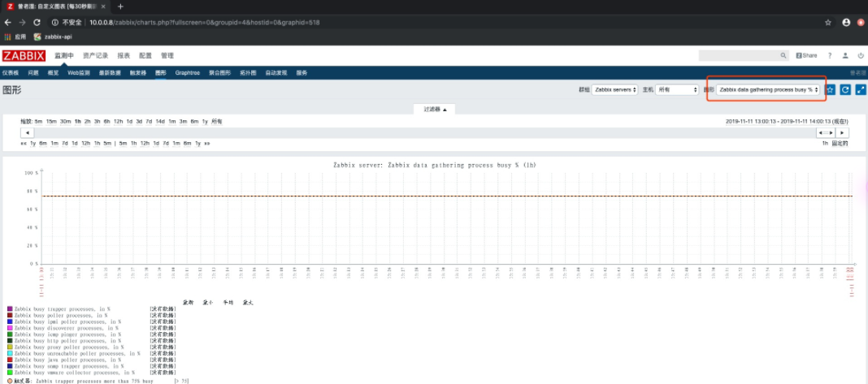This screenshot has width=868, height=384.
Task: Go to the 自动发现 submenu tab
Action: [x=276, y=73]
